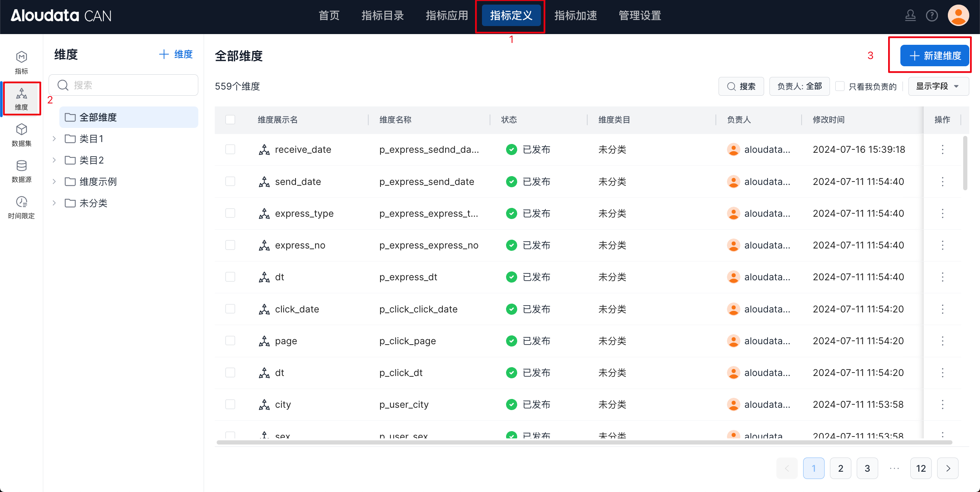Expand the 类目1 folder
The height and width of the screenshot is (492, 980).
click(54, 139)
